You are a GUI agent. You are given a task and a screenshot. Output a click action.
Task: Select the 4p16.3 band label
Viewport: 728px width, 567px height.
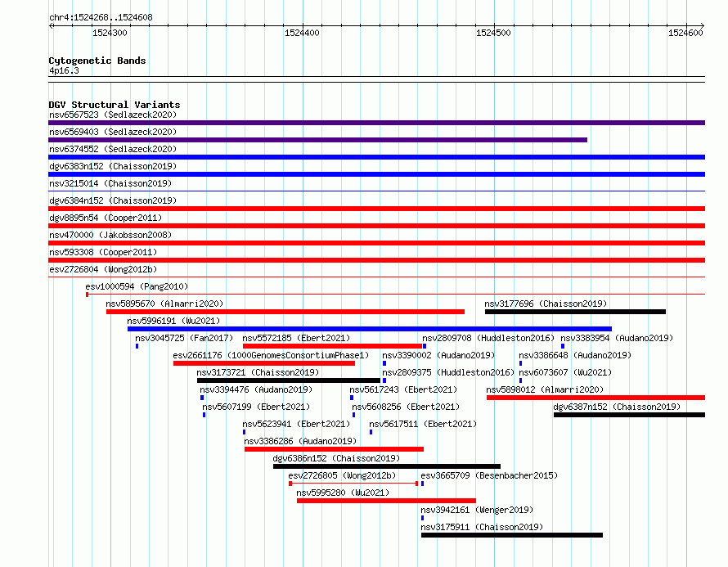pos(64,70)
